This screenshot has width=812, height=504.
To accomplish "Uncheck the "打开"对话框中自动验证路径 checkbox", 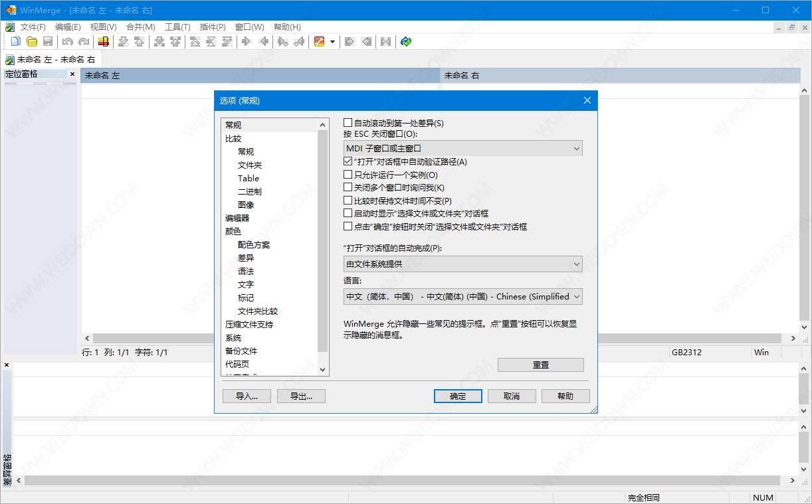I will click(348, 161).
